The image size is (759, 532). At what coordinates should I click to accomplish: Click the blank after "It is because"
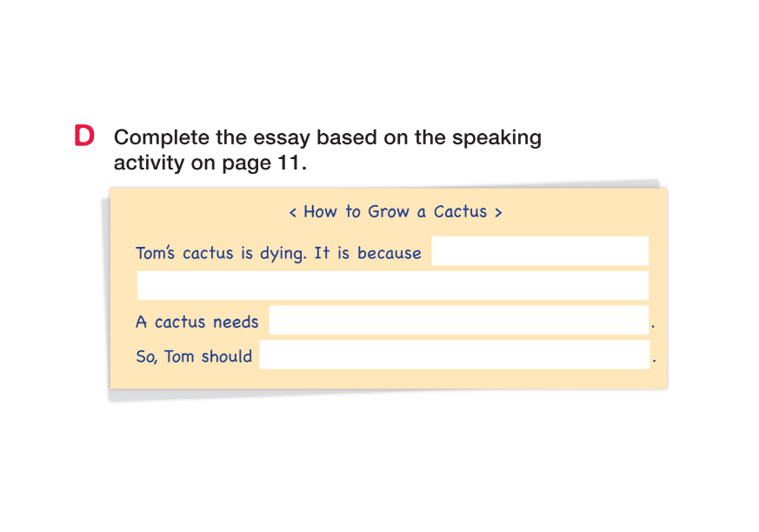[539, 251]
